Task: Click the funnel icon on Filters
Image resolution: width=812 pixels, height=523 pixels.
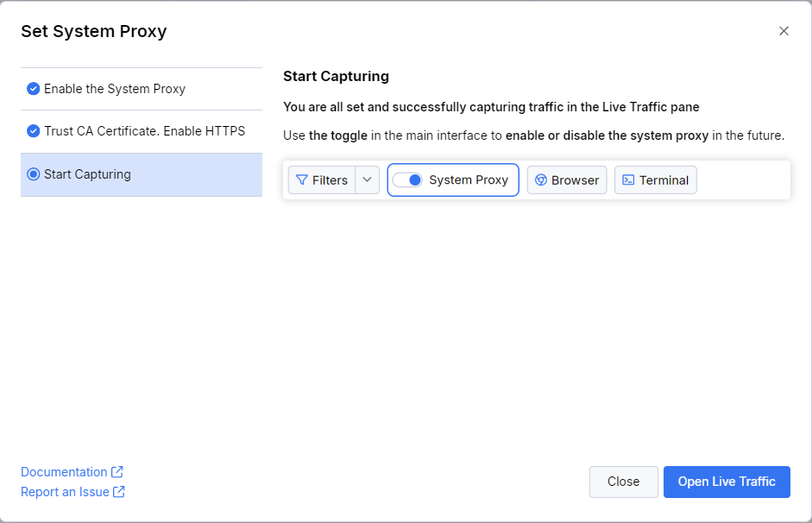Action: point(301,180)
